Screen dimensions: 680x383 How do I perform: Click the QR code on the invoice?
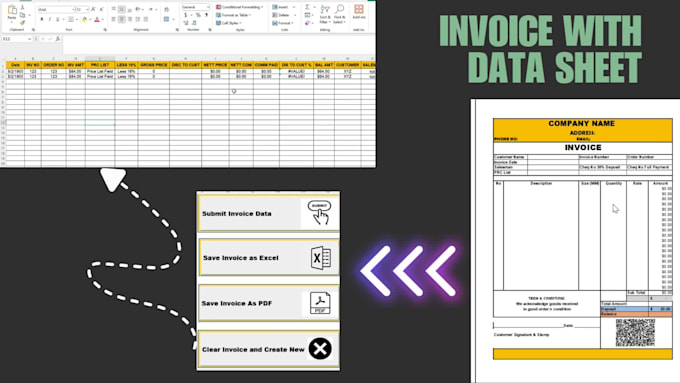tap(635, 333)
